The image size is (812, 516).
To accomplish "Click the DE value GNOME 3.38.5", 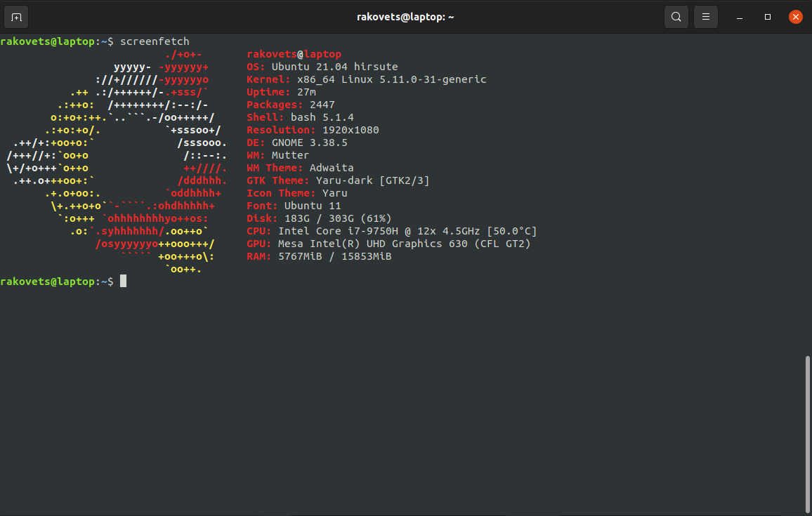I will point(310,143).
